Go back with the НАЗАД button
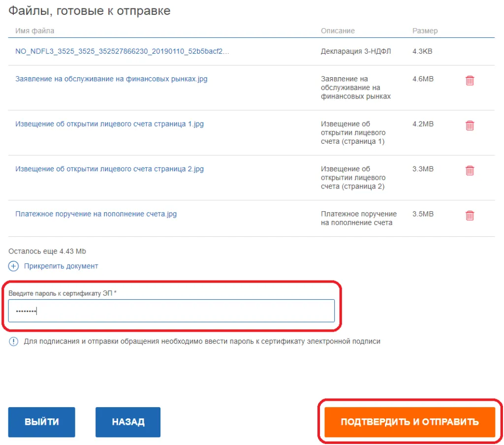504x445 pixels. (x=128, y=422)
